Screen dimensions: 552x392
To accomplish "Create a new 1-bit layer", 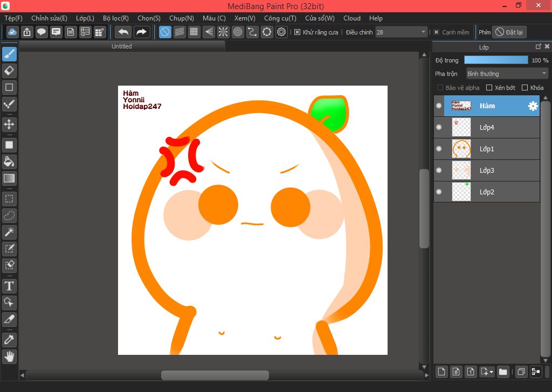I will (471, 372).
